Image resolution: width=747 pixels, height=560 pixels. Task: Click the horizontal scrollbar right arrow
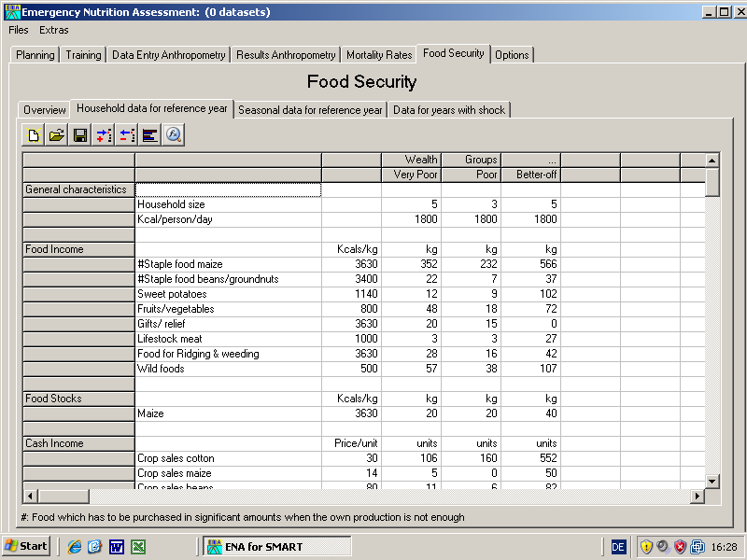click(x=698, y=497)
